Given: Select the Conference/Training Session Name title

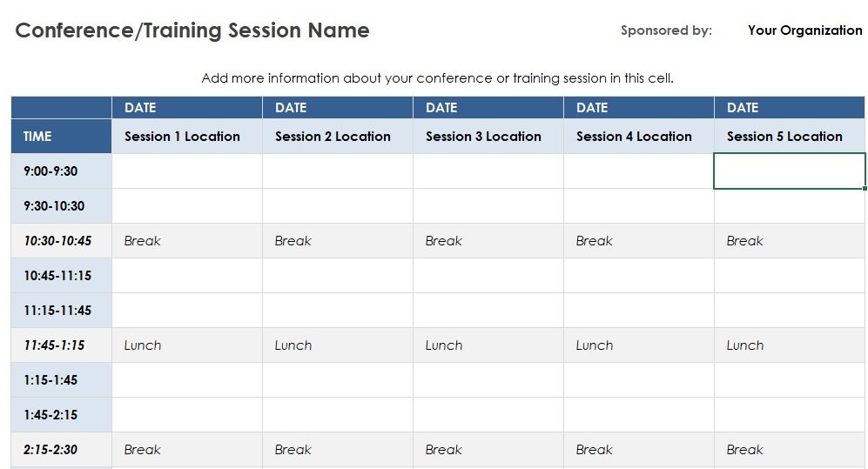Looking at the screenshot, I should 192,30.
